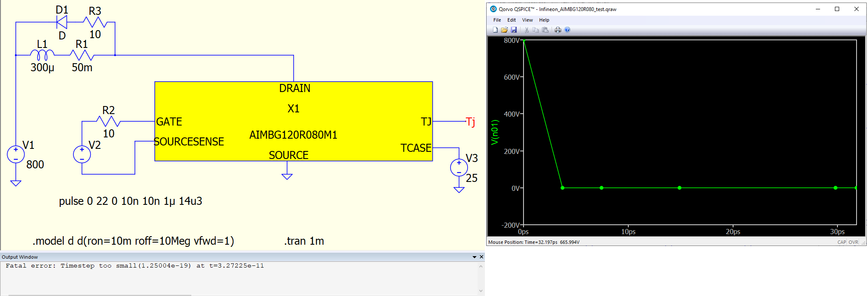
Task: Click the OVR indicator in status bar
Action: pos(854,242)
